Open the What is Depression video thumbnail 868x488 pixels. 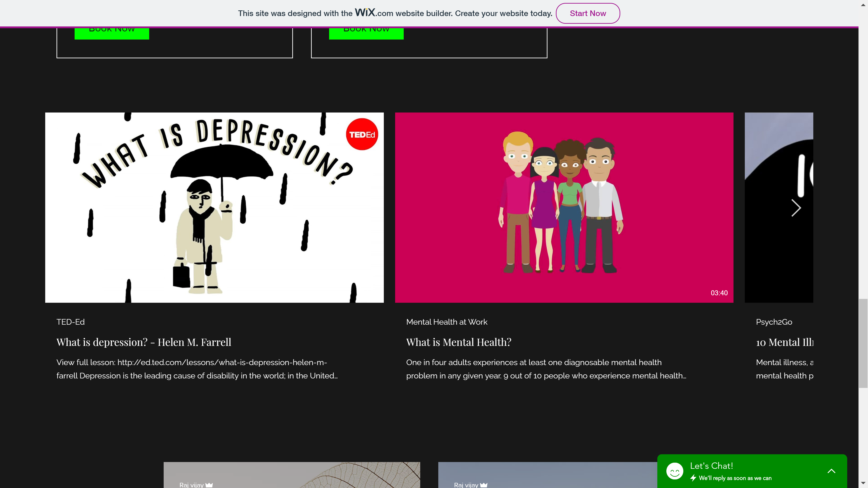pos(214,207)
